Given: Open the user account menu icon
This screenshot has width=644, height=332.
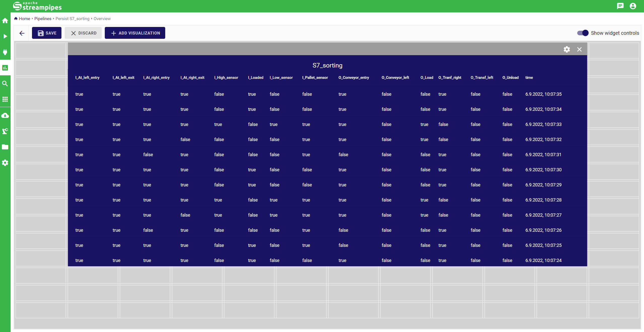Looking at the screenshot, I should click(633, 6).
